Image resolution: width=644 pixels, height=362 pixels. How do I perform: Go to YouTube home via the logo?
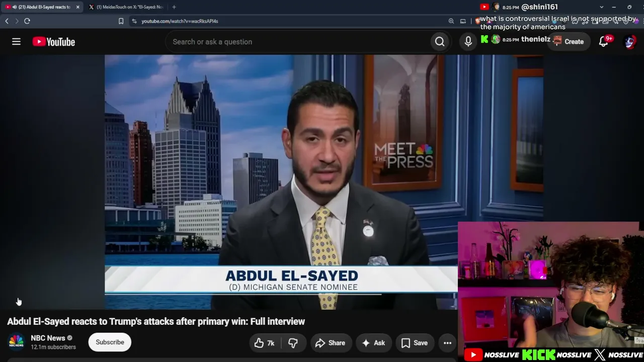54,42
